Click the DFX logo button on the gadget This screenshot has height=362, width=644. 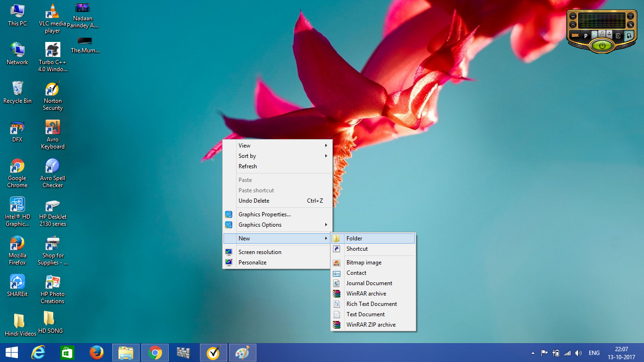pos(575,35)
